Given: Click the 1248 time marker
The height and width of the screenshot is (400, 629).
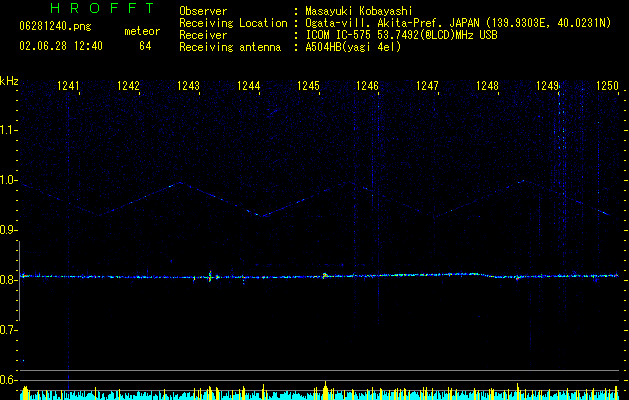Looking at the screenshot, I should point(487,86).
